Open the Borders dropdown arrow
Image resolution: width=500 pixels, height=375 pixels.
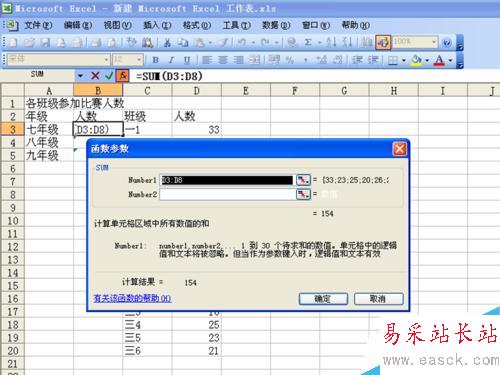tap(404, 60)
